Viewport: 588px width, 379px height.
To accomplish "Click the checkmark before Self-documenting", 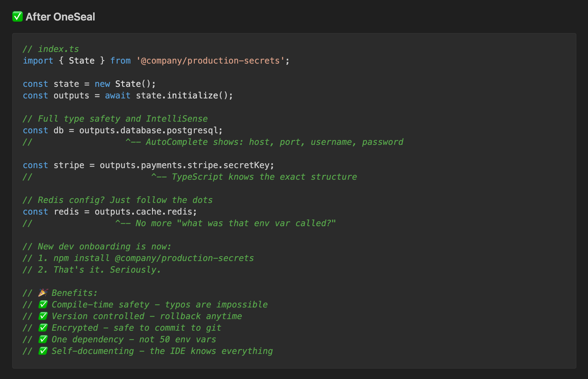I will tap(43, 351).
